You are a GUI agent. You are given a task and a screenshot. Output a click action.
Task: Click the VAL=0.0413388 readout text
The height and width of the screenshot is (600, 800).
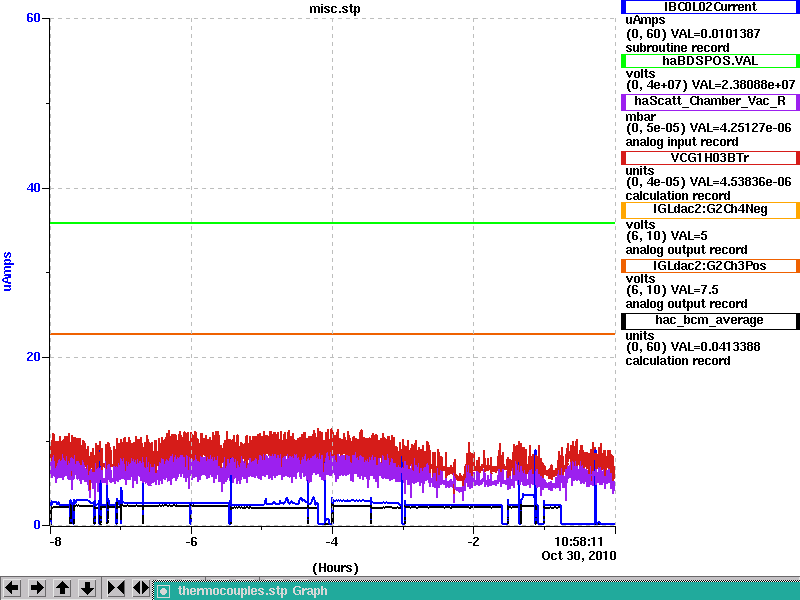click(x=715, y=347)
